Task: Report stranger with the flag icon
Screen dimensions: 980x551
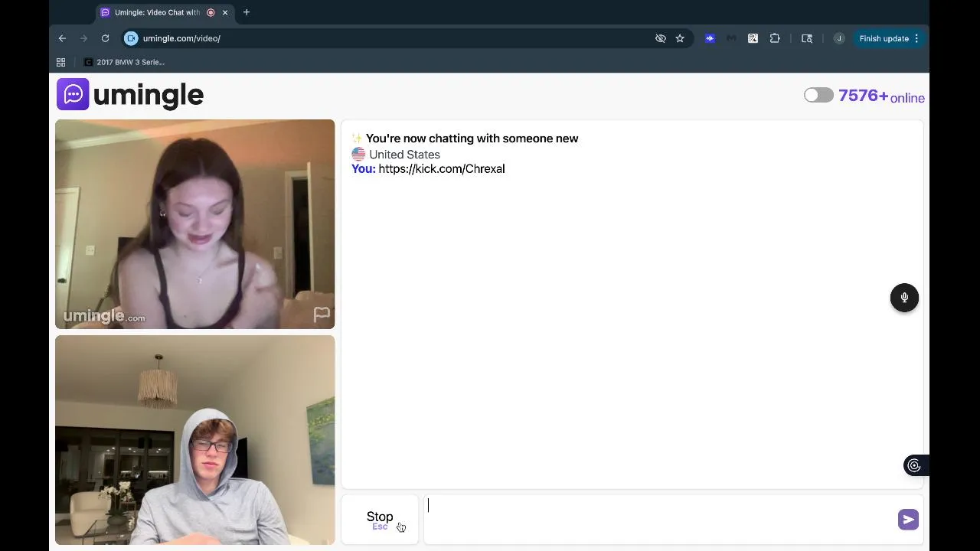Action: [x=322, y=315]
